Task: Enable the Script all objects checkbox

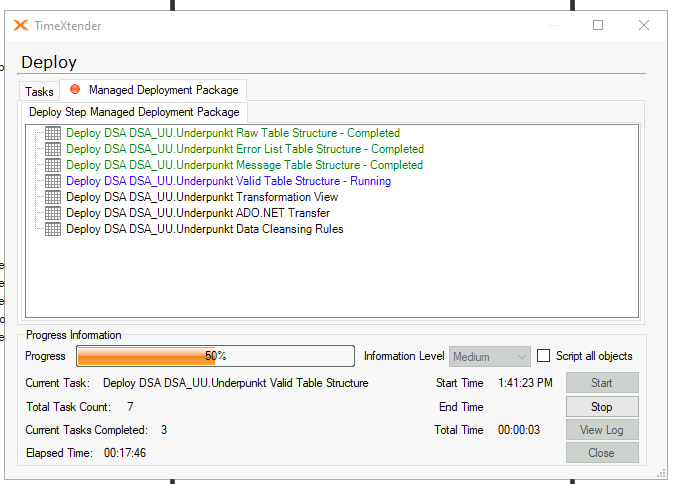Action: tap(543, 356)
